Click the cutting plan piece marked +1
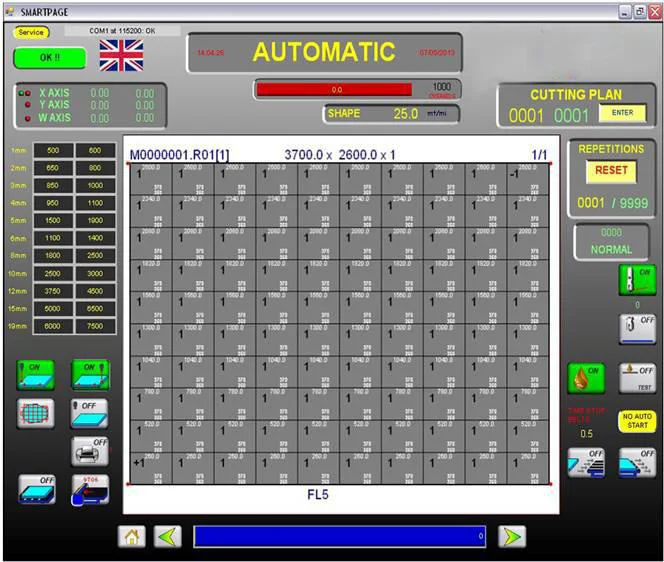Image resolution: width=664 pixels, height=562 pixels. pyautogui.click(x=151, y=468)
